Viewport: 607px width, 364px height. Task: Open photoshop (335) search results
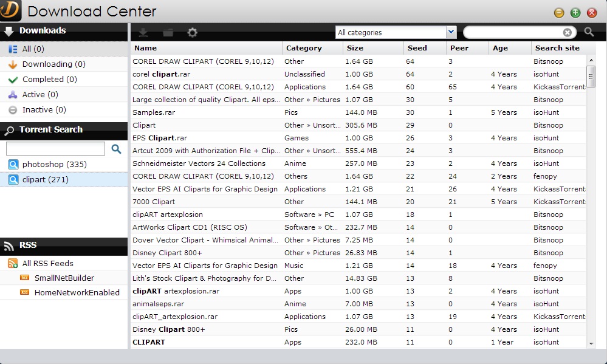coord(64,164)
